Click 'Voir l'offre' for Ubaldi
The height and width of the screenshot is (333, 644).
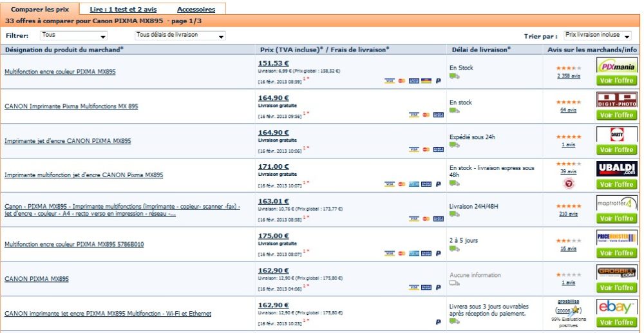[616, 184]
